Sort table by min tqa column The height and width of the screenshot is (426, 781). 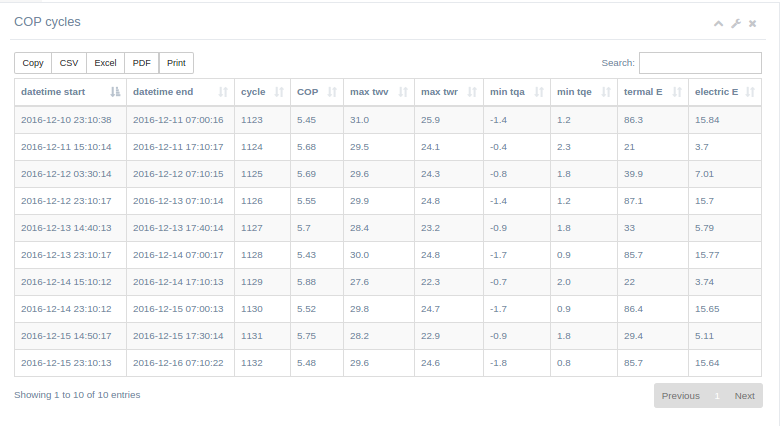pos(517,92)
